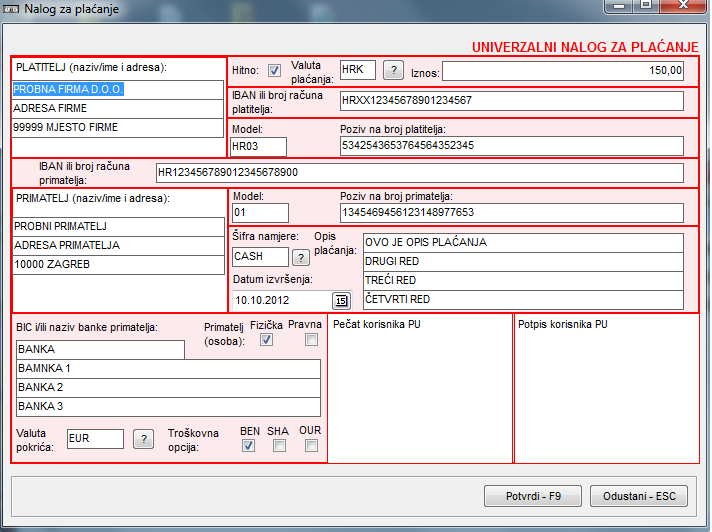This screenshot has width=712, height=532.
Task: Click recipient address field ADRESA PRIMATELJA
Action: [119, 246]
